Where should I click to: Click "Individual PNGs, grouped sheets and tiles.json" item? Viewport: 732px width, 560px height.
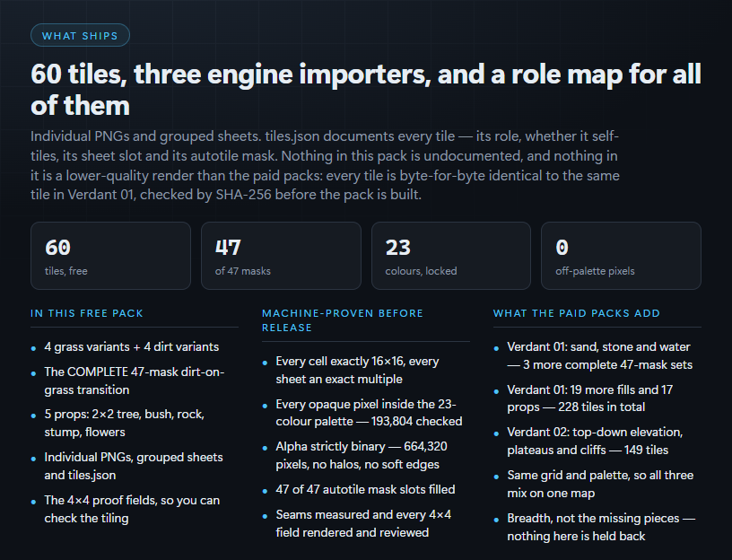[134, 466]
